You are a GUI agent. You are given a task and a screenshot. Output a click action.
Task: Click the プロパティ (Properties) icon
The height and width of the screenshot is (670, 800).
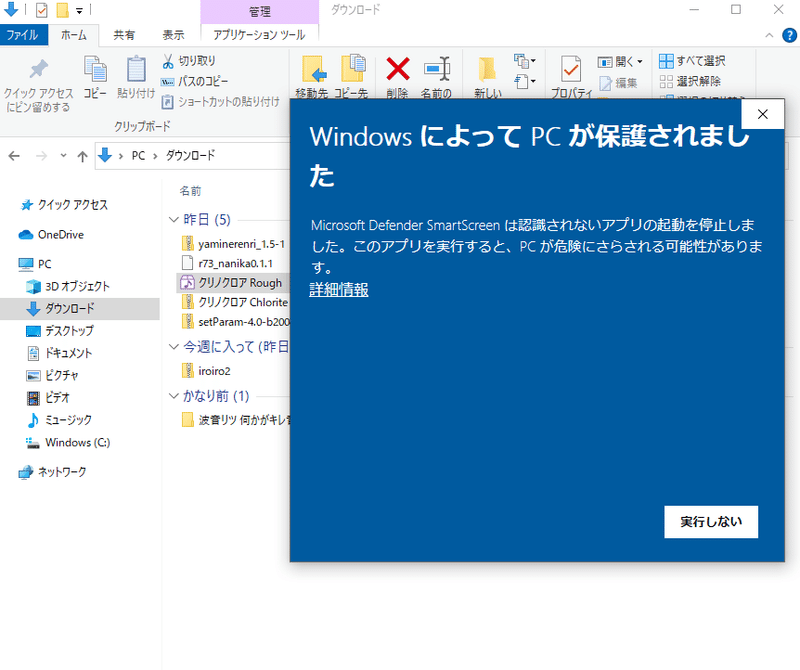pos(571,70)
